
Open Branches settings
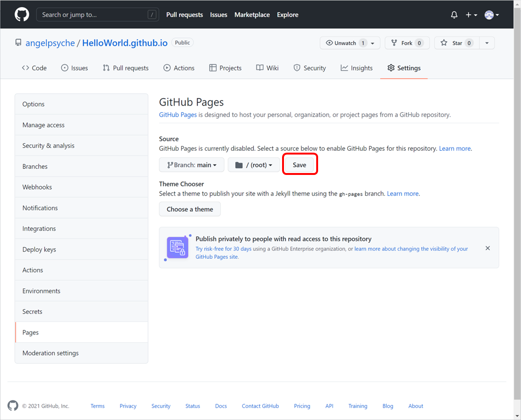click(82, 166)
